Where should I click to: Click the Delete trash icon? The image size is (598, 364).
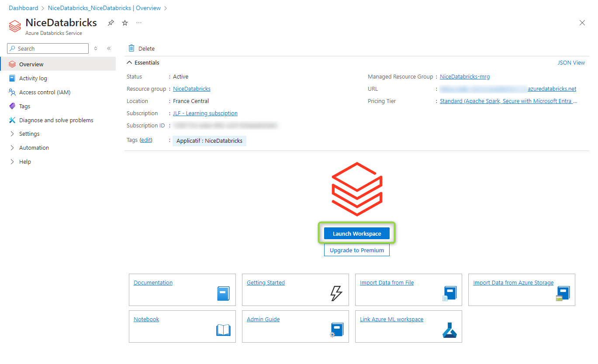131,48
